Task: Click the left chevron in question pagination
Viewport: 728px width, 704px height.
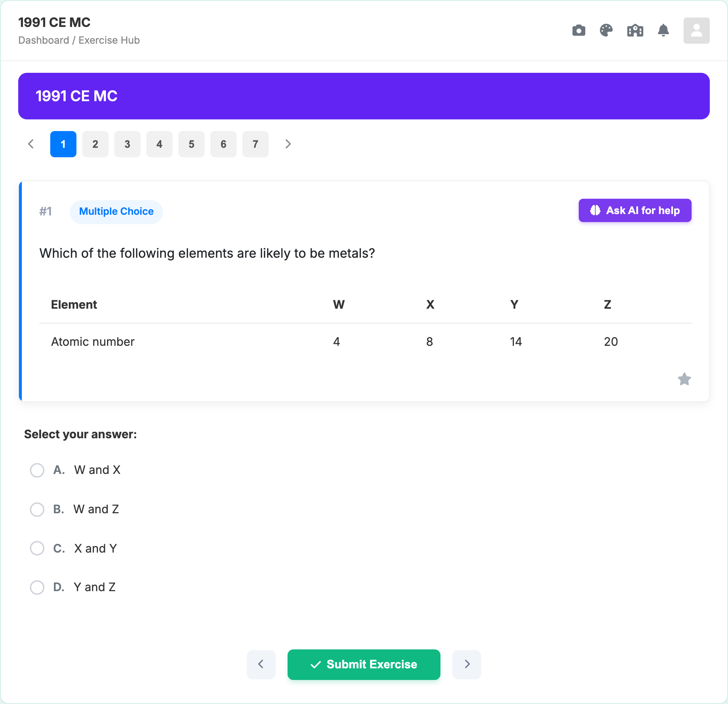Action: (x=31, y=144)
